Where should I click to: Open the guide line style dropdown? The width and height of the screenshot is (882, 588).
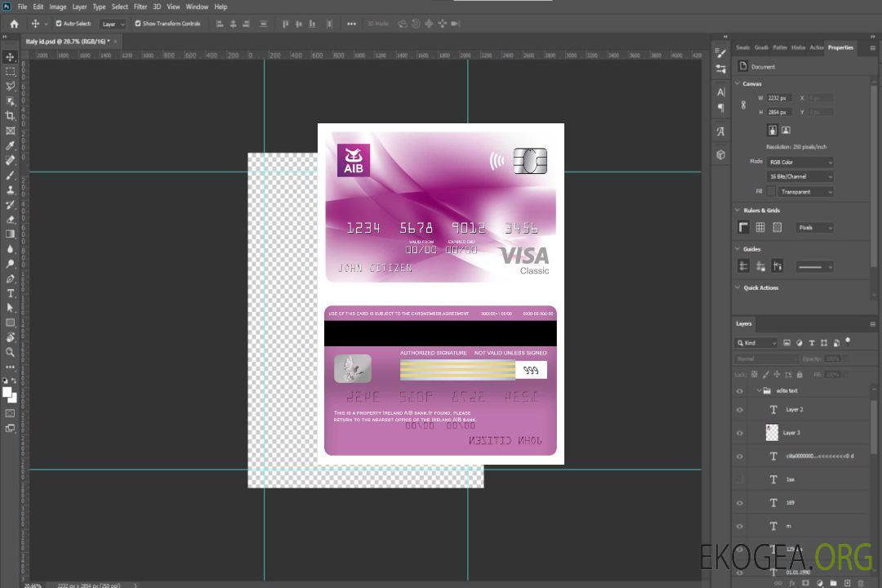[x=814, y=267]
